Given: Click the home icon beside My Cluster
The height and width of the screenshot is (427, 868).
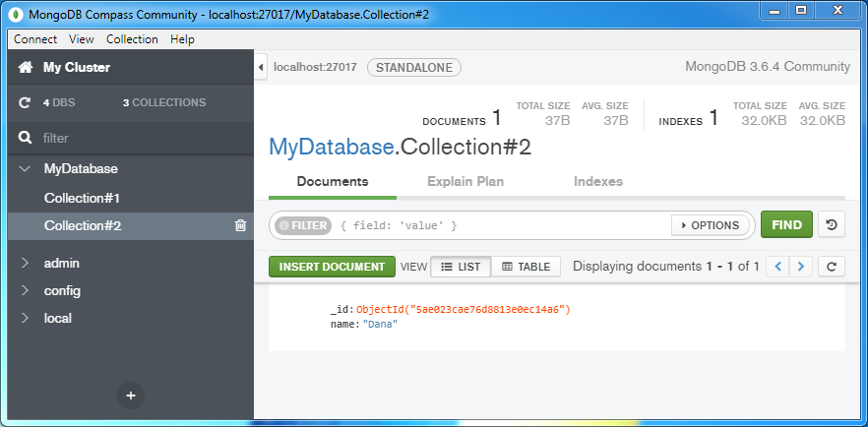Looking at the screenshot, I should (25, 68).
